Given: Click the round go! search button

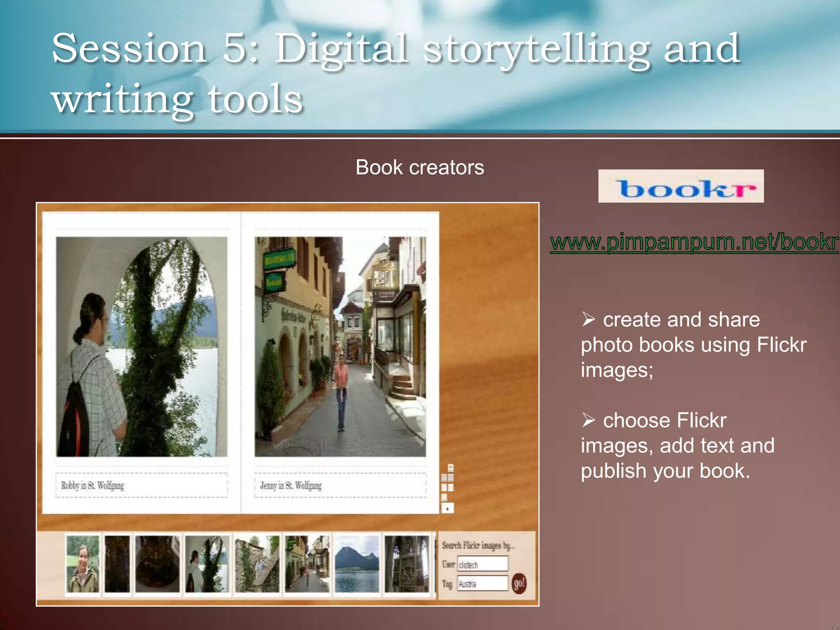Looking at the screenshot, I should coord(519,583).
